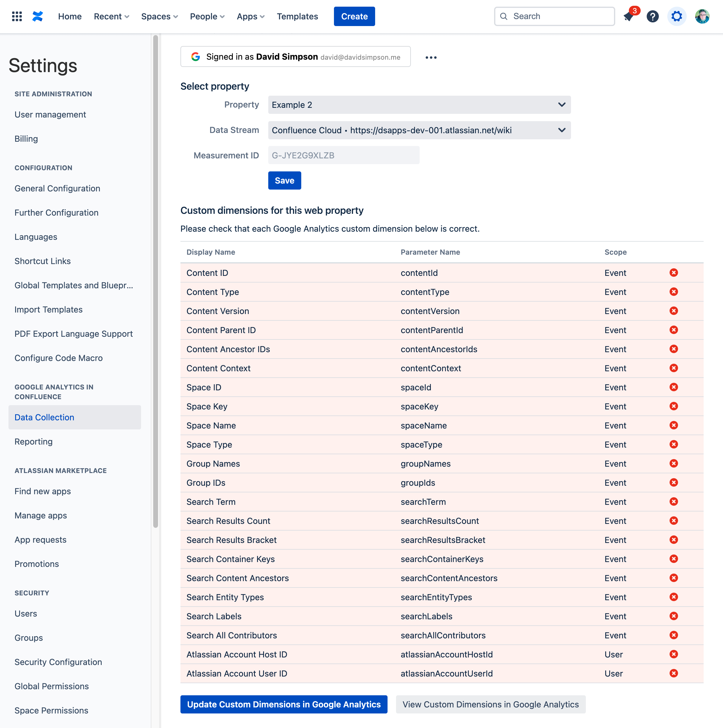The width and height of the screenshot is (723, 728).
Task: Open the three-dot more options menu
Action: (x=431, y=57)
